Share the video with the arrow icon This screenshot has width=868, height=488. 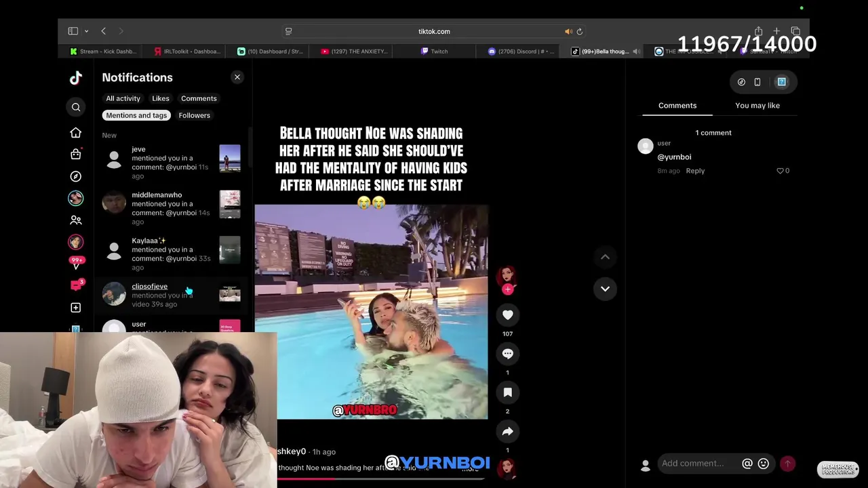507,431
